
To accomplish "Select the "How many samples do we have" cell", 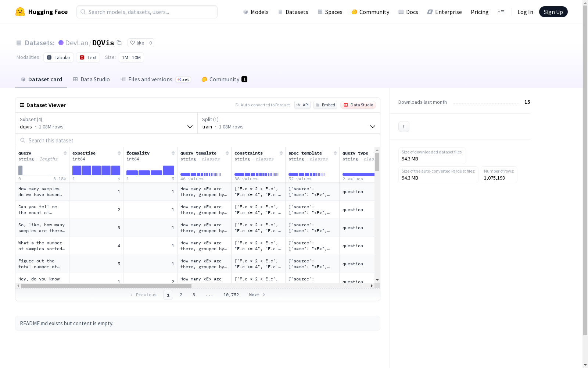I will pos(42,192).
